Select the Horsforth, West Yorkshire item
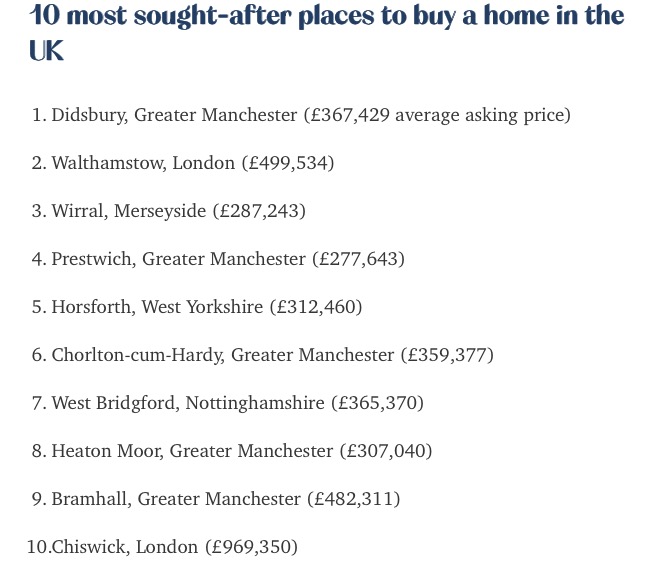 click(197, 307)
